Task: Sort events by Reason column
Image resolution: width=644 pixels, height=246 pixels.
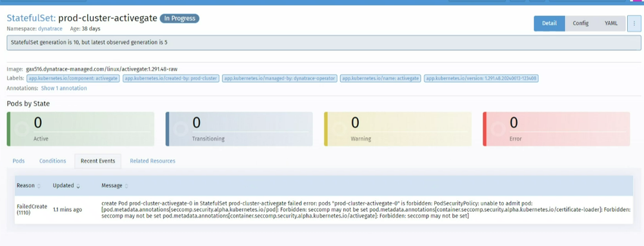Action: [28, 185]
